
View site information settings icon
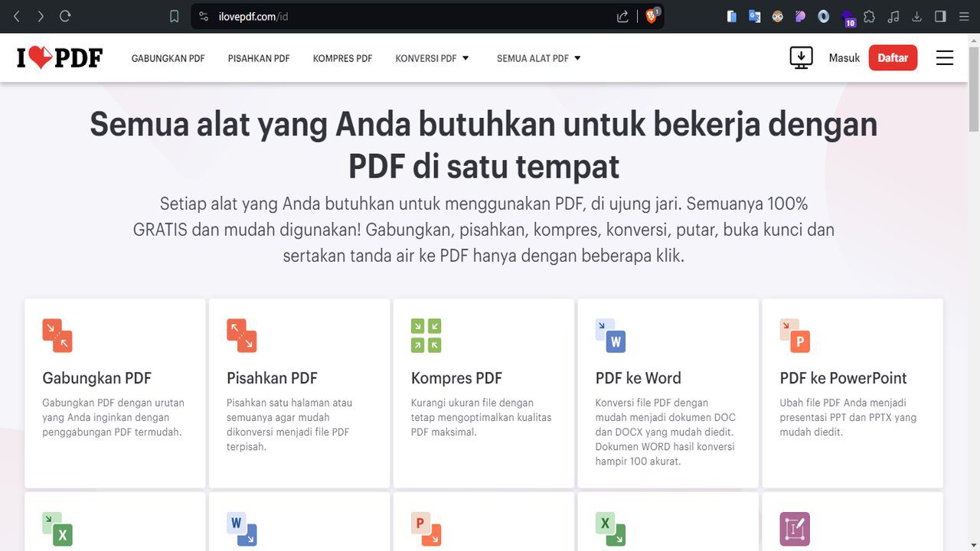(x=204, y=16)
